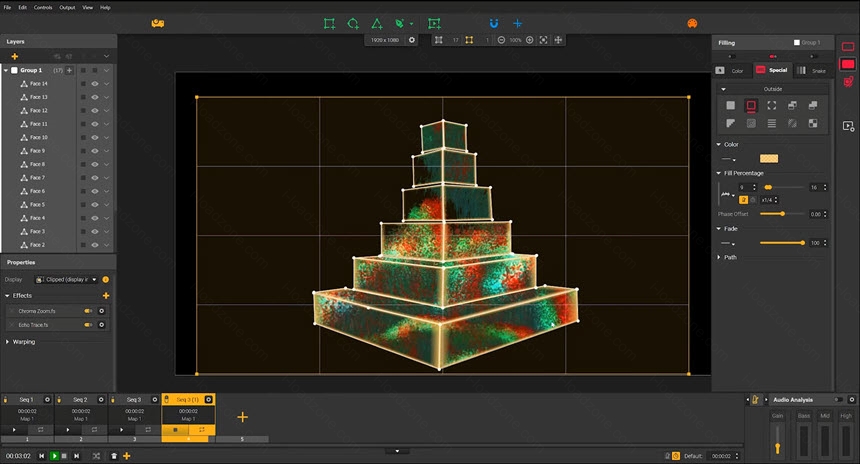Choose the corner brackets fill style

point(772,105)
